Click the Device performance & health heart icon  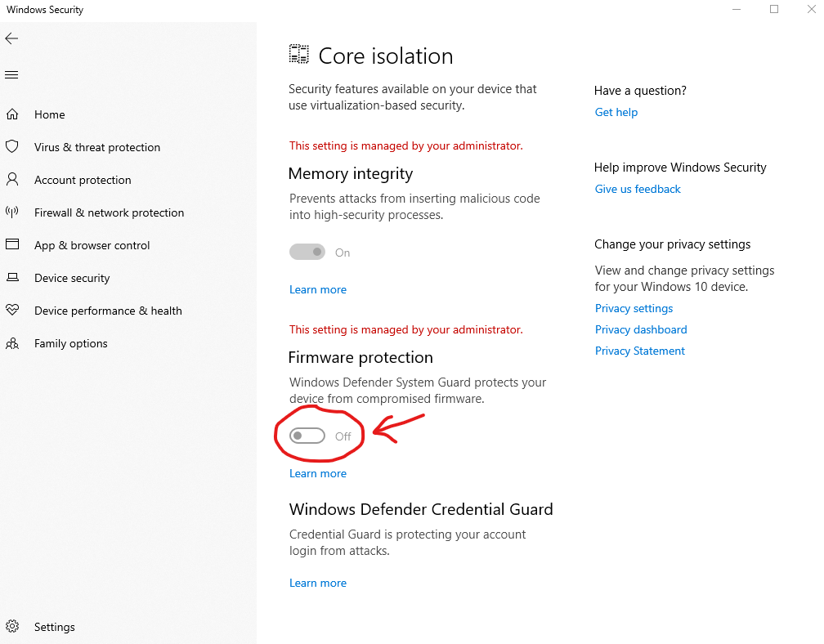12,311
